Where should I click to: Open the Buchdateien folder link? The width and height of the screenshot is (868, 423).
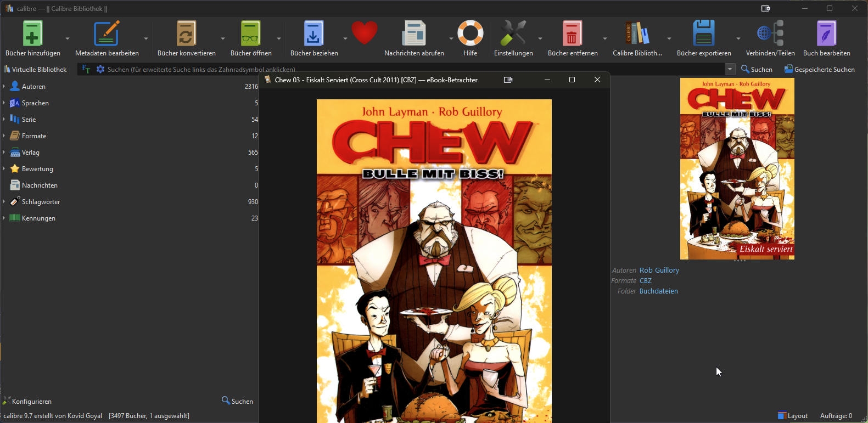click(x=659, y=291)
